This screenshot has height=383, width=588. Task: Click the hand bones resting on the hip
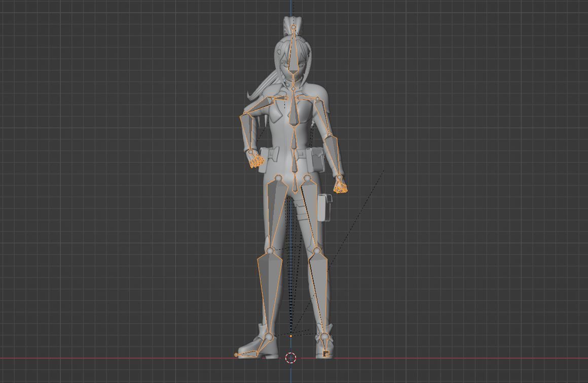click(x=256, y=160)
